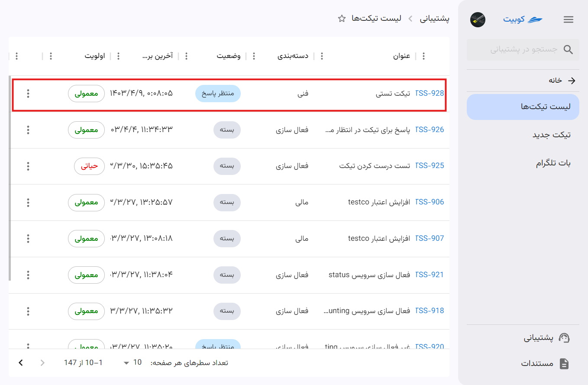
Task: Open ticket link TSS-928
Action: click(x=430, y=93)
